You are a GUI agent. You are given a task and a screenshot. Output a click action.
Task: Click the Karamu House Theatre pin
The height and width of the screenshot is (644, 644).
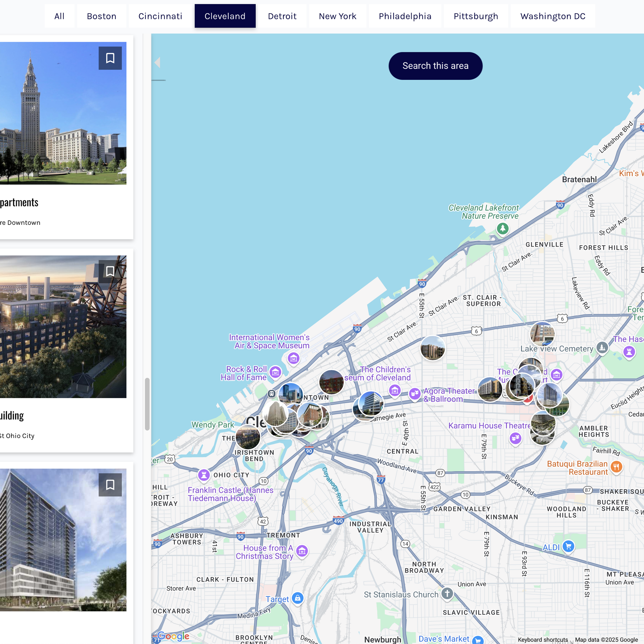click(x=515, y=438)
